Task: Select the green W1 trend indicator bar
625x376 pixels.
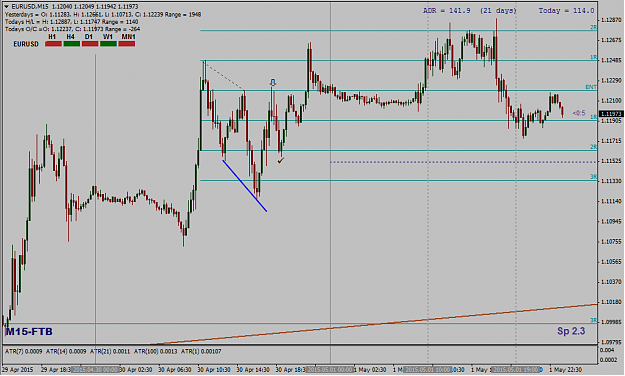Action: pyautogui.click(x=108, y=44)
